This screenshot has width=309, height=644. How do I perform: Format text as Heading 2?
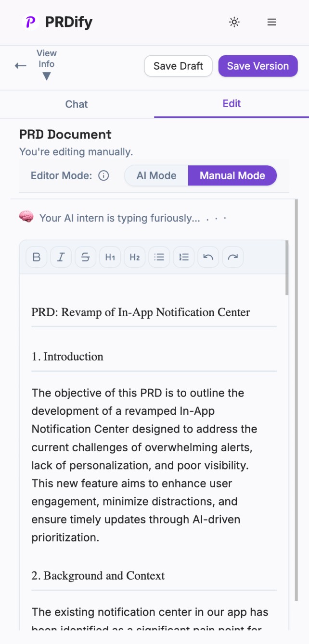[134, 257]
